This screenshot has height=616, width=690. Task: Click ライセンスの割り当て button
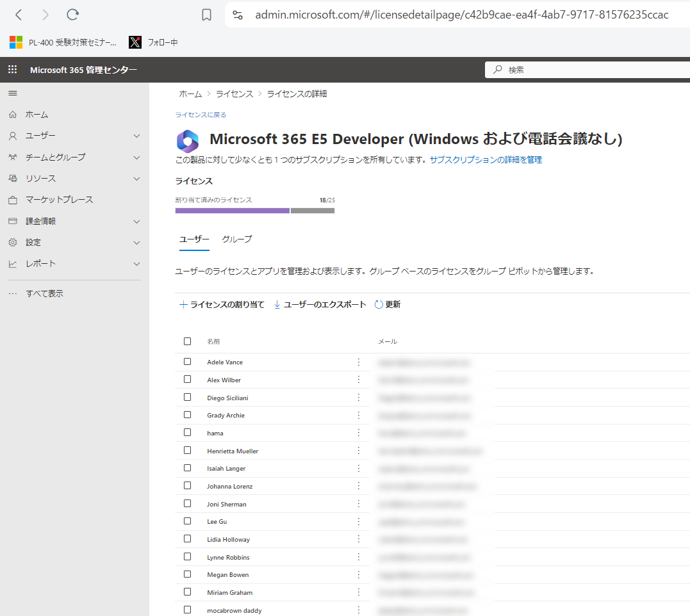[222, 304]
